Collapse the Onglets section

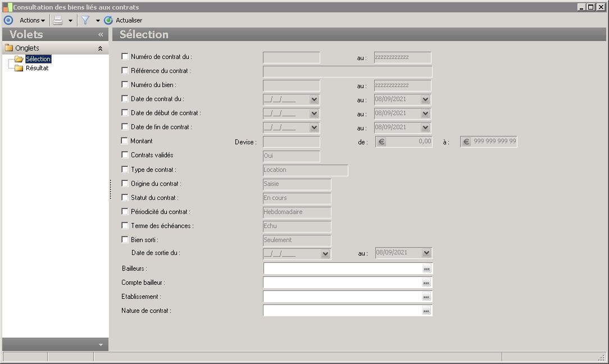tap(100, 49)
